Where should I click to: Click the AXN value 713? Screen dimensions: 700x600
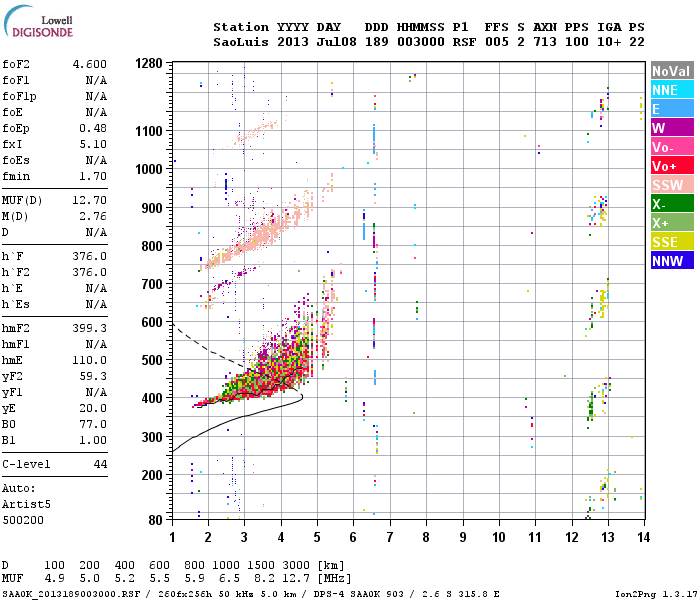(545, 42)
